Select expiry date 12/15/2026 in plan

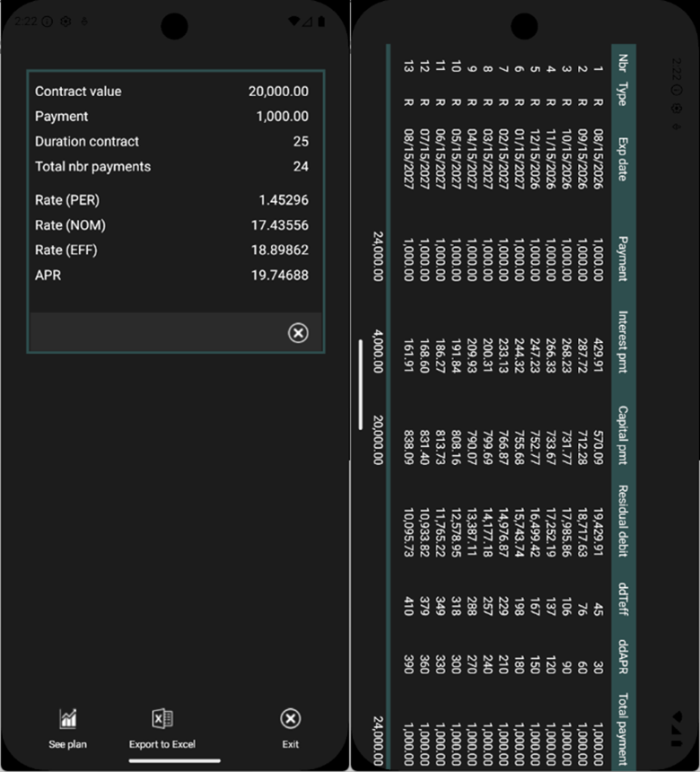pos(535,159)
